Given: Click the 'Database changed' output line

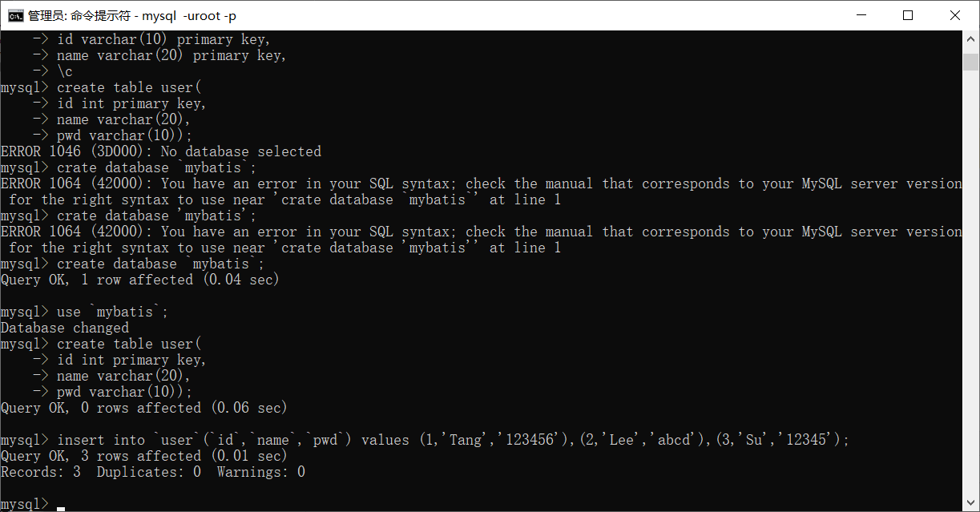Looking at the screenshot, I should coord(65,328).
